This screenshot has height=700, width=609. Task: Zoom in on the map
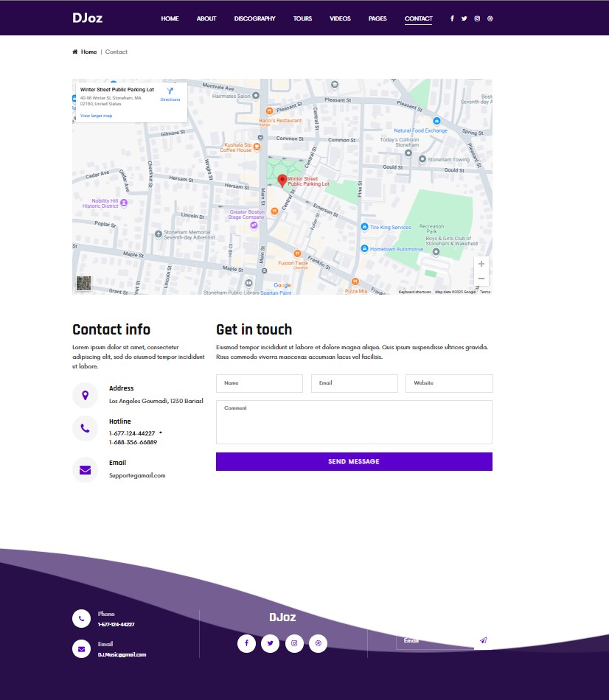point(481,264)
